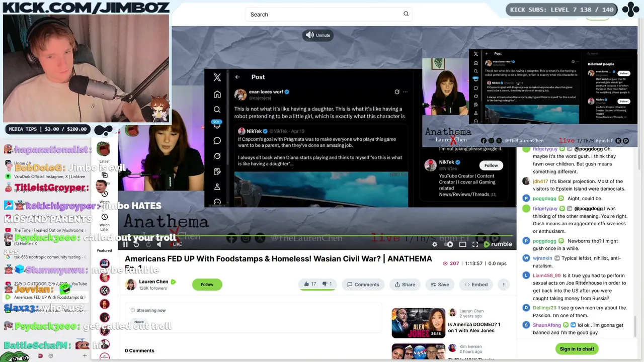Viewport: 644px width, 362px height.
Task: Click the Rumble logo in the player
Action: tap(498, 244)
